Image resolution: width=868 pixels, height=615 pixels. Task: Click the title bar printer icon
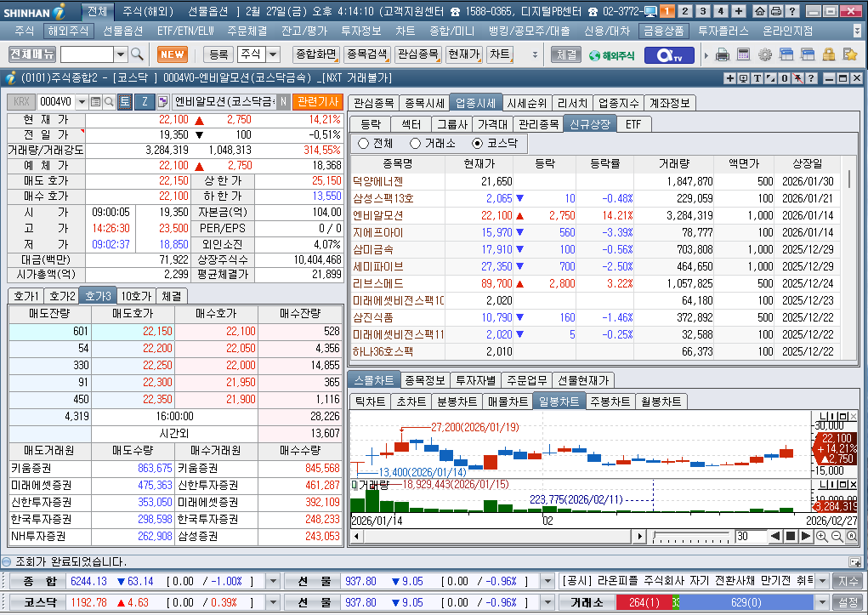click(776, 11)
